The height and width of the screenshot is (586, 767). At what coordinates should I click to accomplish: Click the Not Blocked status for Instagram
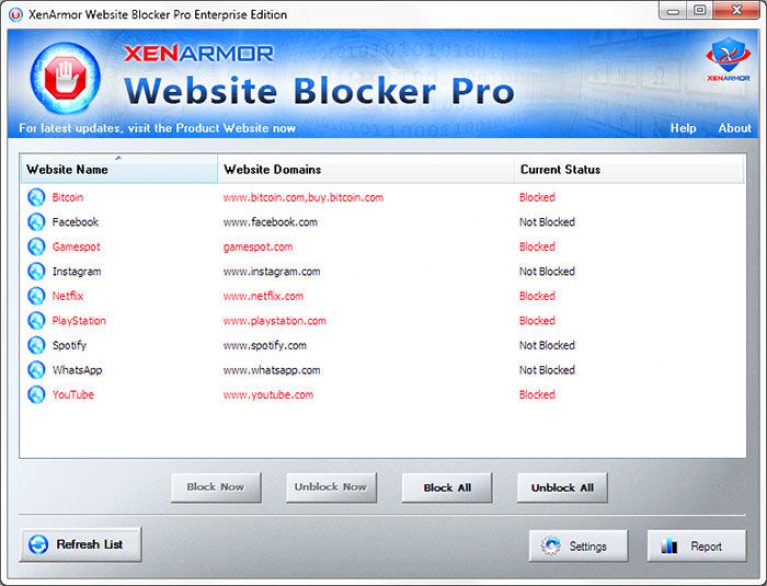pyautogui.click(x=547, y=271)
